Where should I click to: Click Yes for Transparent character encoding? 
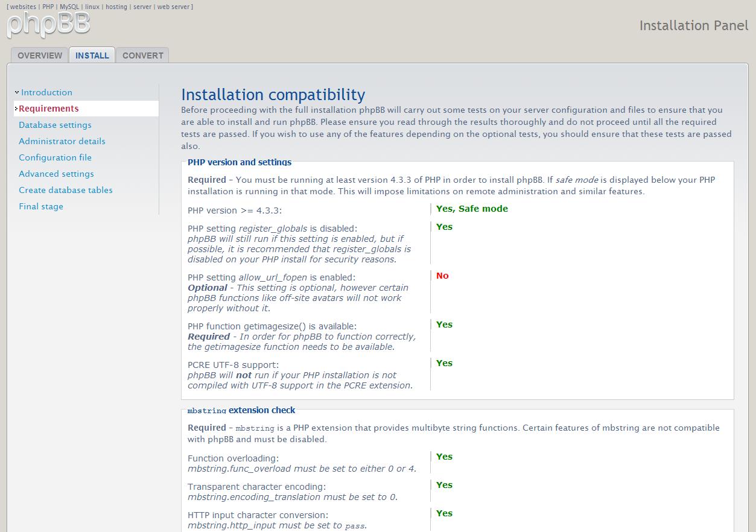444,485
